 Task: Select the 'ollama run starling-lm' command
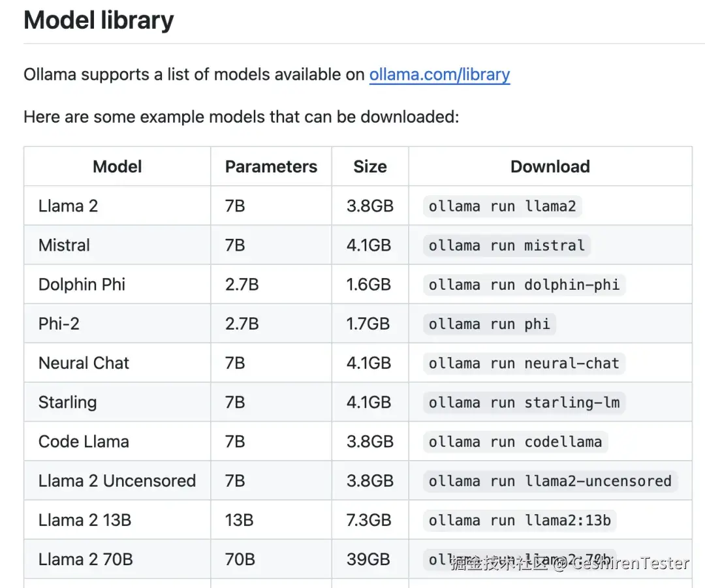(x=524, y=403)
